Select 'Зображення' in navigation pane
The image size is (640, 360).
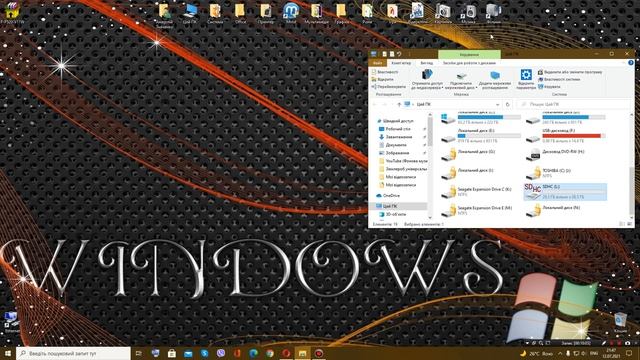pos(394,153)
